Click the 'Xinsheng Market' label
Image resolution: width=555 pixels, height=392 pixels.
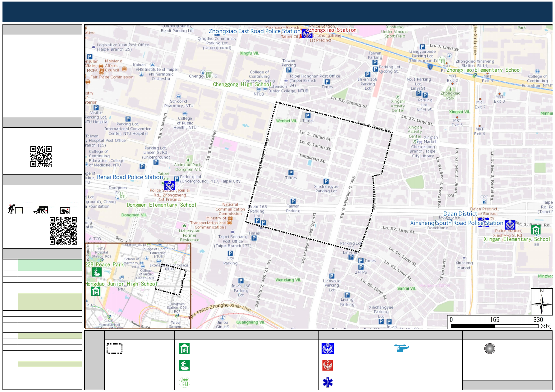[464, 265]
